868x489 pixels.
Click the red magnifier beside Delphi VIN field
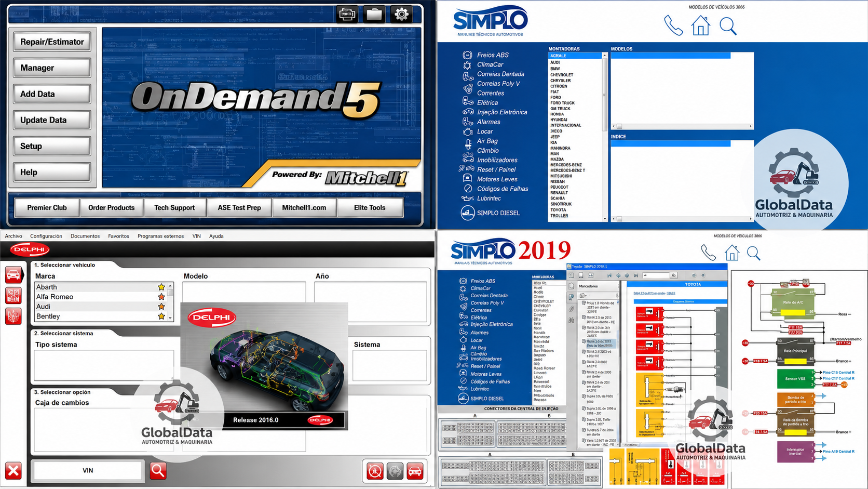pyautogui.click(x=158, y=470)
